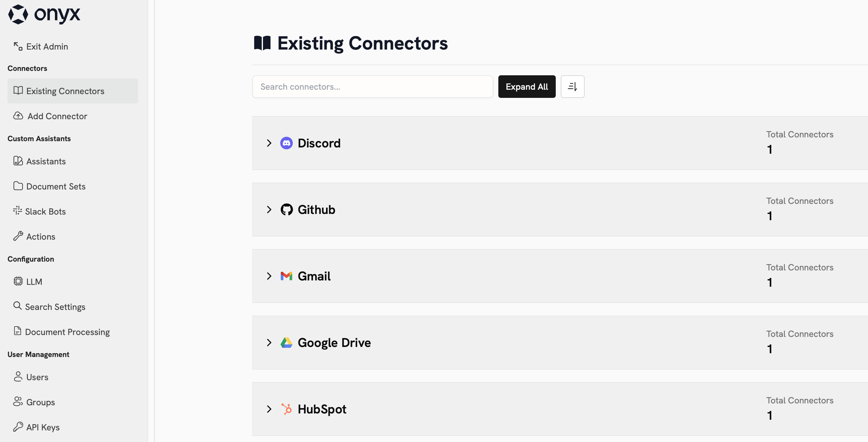Select Users in the User Management section
The width and height of the screenshot is (868, 442).
pyautogui.click(x=37, y=377)
